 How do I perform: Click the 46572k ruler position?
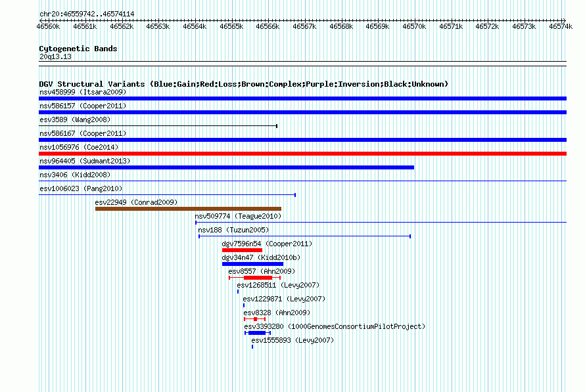tap(487, 26)
